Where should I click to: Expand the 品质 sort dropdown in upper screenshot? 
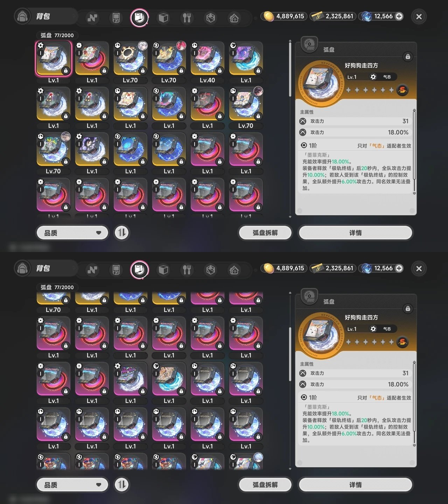[72, 233]
